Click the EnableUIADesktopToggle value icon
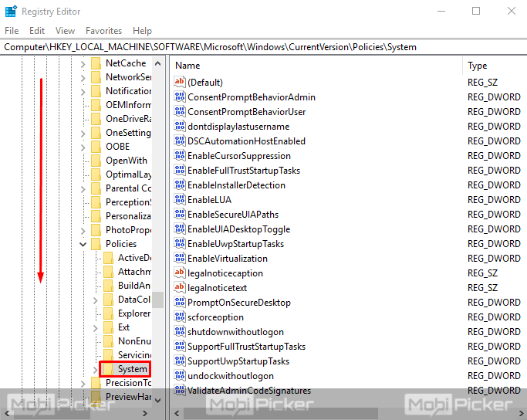Image resolution: width=527 pixels, height=420 pixels. pos(180,229)
